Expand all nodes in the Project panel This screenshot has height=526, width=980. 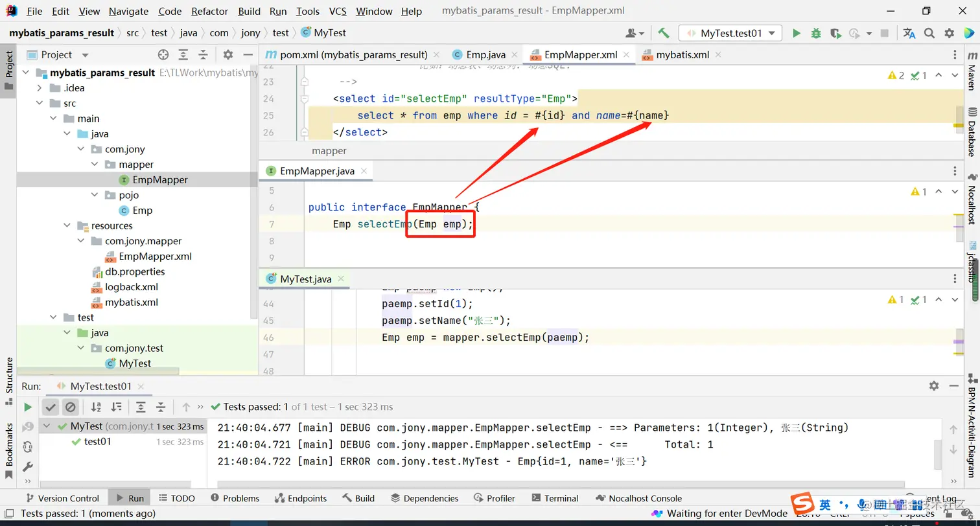tap(183, 55)
